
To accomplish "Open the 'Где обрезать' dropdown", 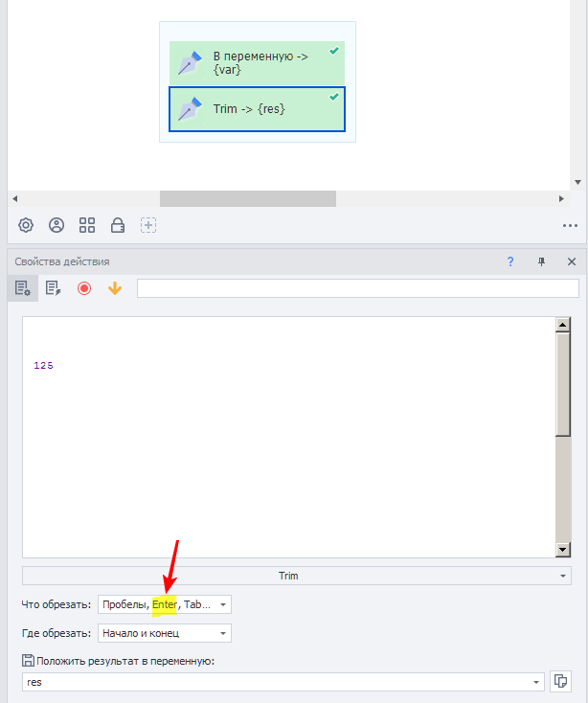I will coord(165,633).
